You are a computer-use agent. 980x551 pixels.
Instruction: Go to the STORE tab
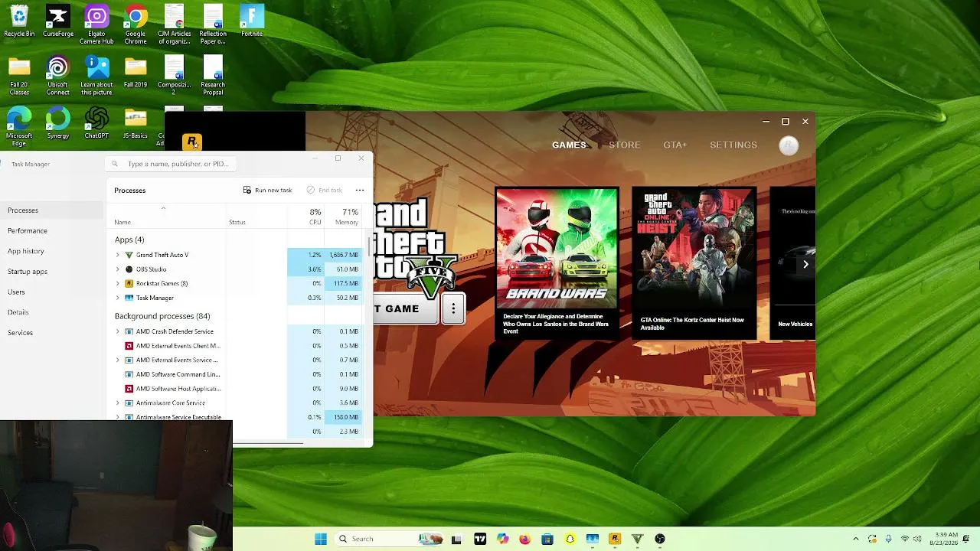(625, 145)
